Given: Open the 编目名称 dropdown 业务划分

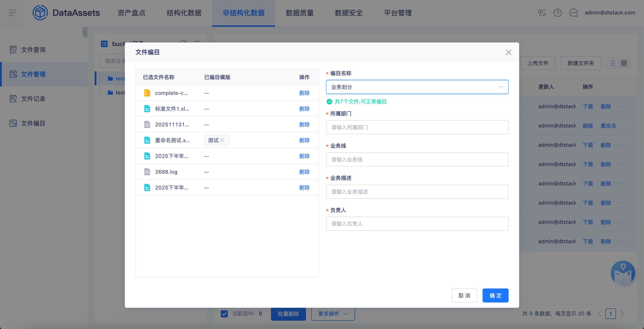Looking at the screenshot, I should [x=417, y=87].
